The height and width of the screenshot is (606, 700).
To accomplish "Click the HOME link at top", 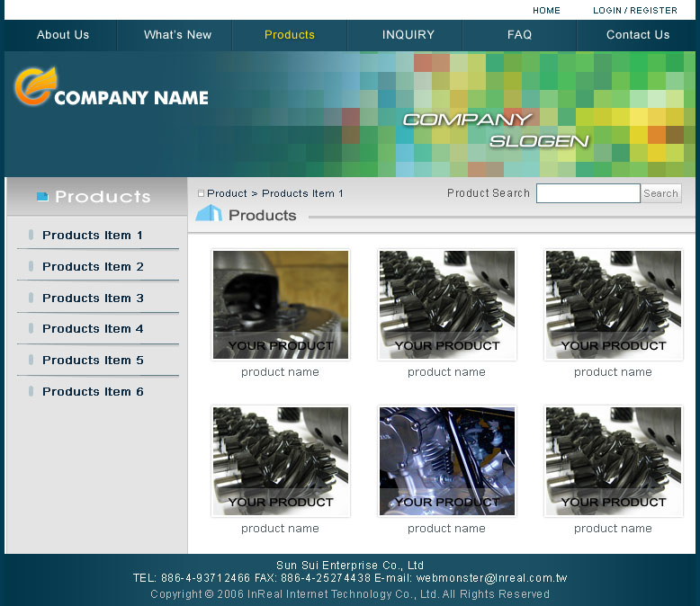I will point(546,11).
